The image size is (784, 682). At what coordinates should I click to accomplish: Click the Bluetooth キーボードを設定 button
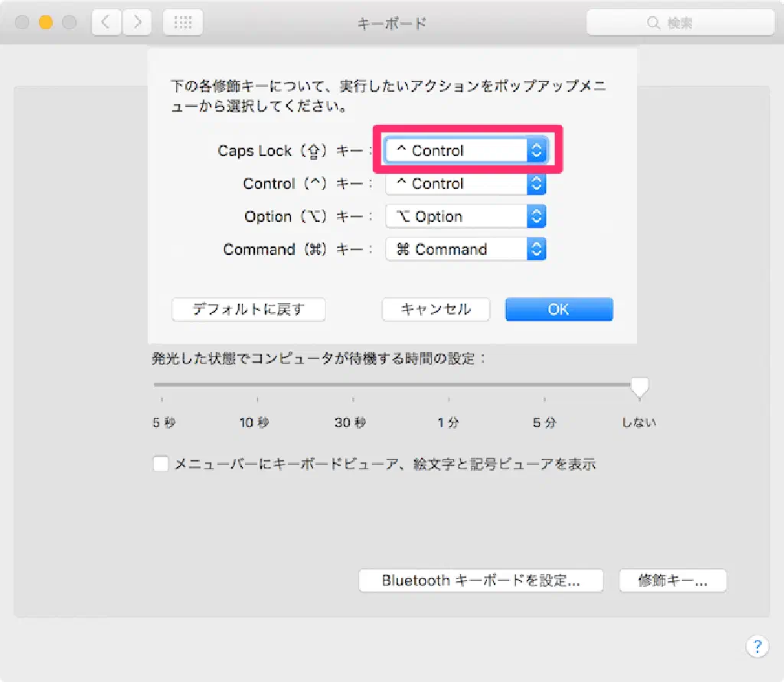(481, 580)
